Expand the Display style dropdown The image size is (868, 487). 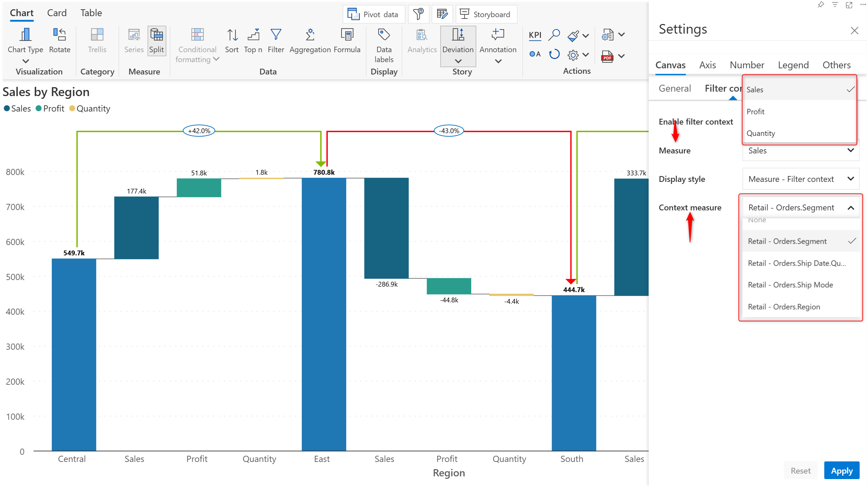800,179
